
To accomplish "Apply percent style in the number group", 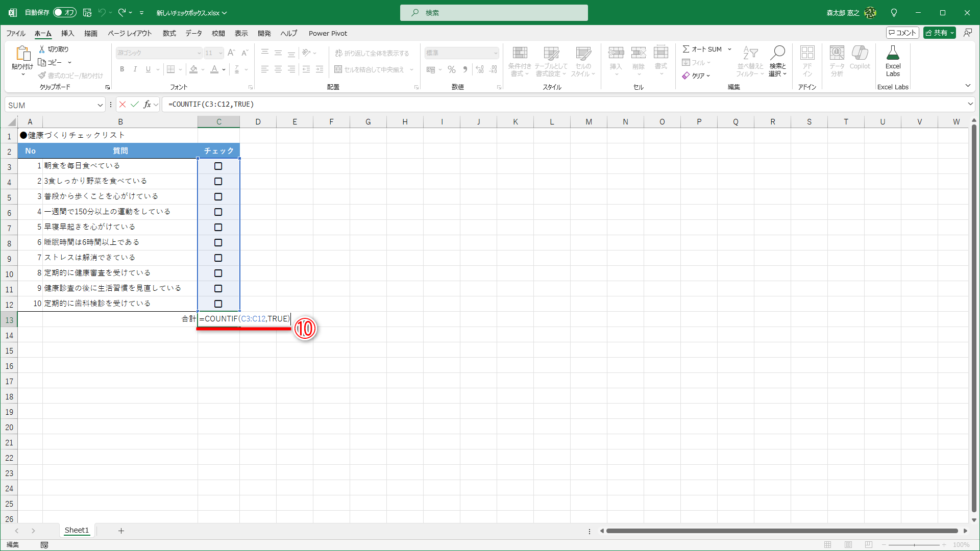I will (451, 69).
